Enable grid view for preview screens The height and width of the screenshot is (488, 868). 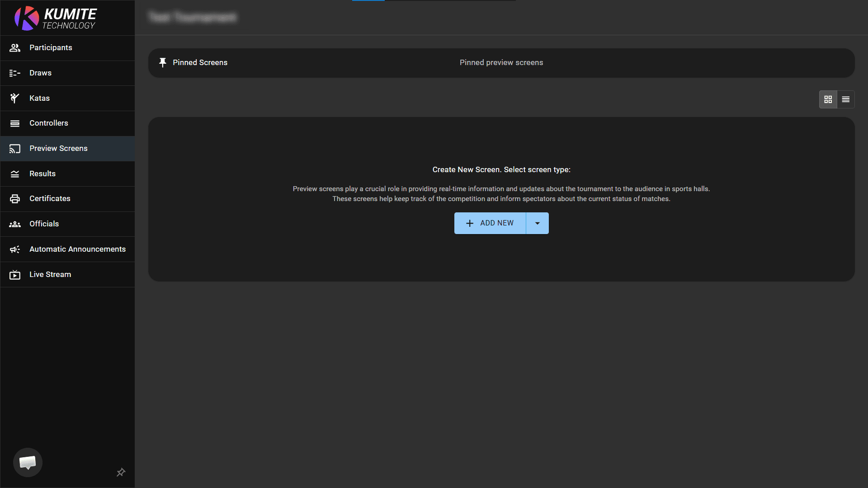coord(828,99)
